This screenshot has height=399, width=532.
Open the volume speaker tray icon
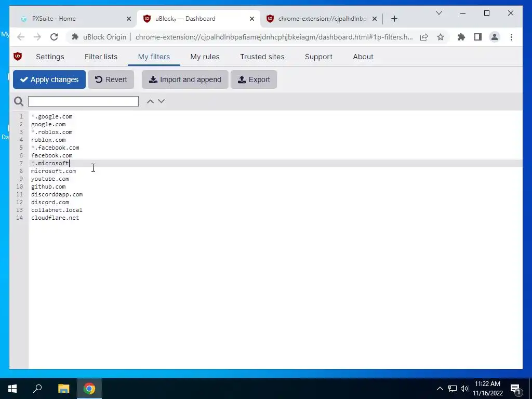tap(464, 389)
